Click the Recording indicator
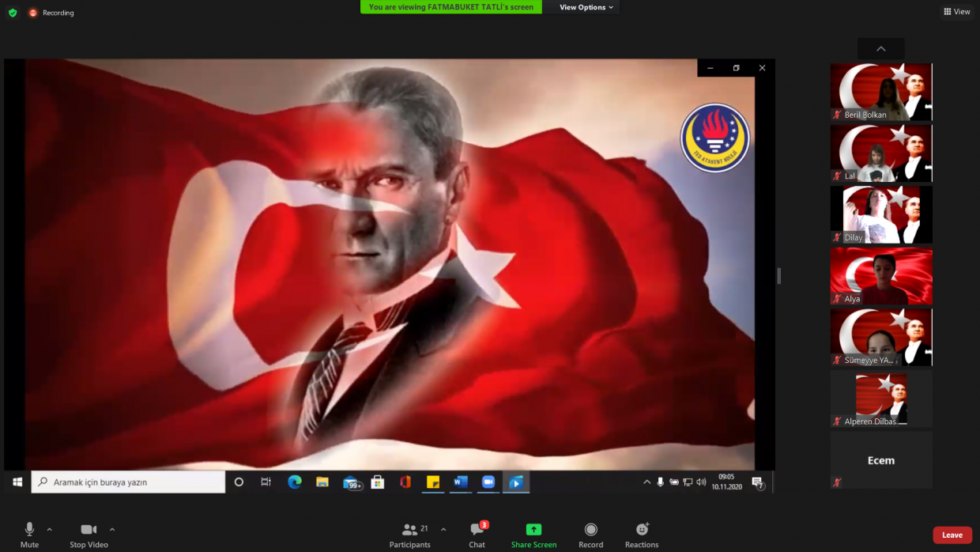 [x=51, y=13]
